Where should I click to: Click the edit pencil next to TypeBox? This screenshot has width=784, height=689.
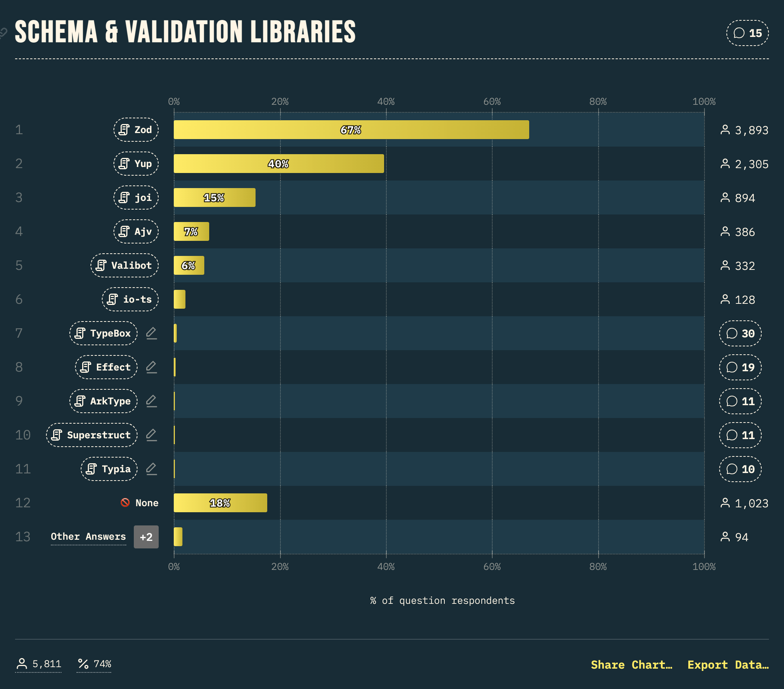click(x=152, y=333)
